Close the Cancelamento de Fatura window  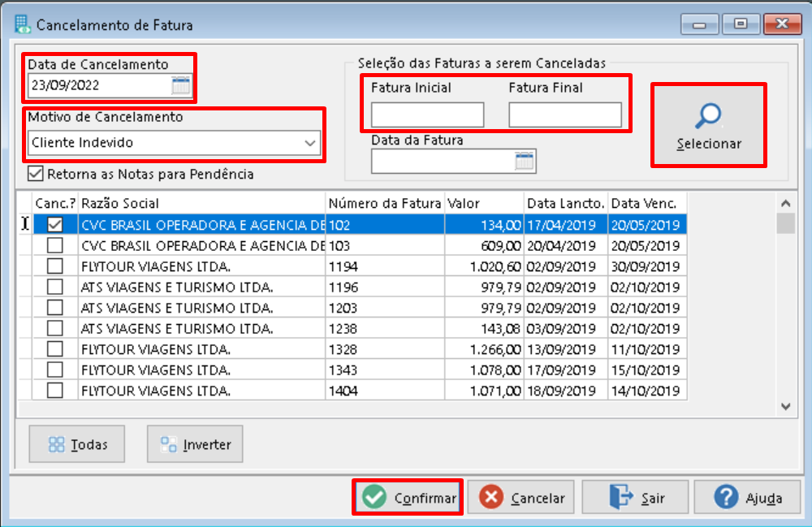coord(783,24)
